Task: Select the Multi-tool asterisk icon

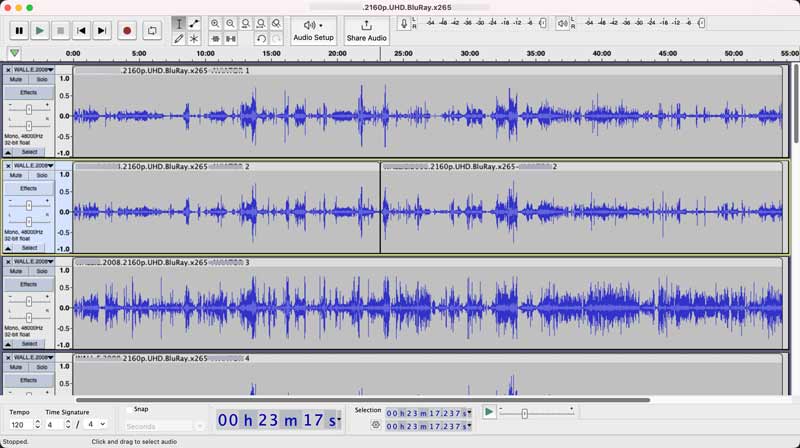Action: click(x=194, y=39)
